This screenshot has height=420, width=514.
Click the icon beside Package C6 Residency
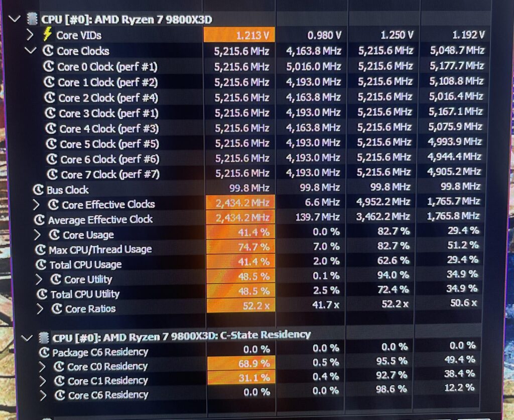point(44,353)
